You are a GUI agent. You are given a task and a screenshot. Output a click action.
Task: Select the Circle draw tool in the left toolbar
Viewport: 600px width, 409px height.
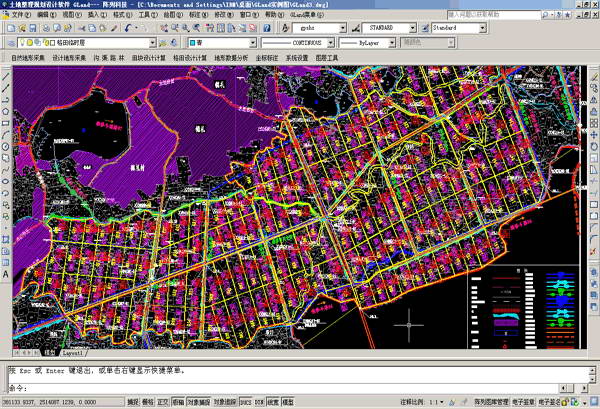(x=5, y=147)
